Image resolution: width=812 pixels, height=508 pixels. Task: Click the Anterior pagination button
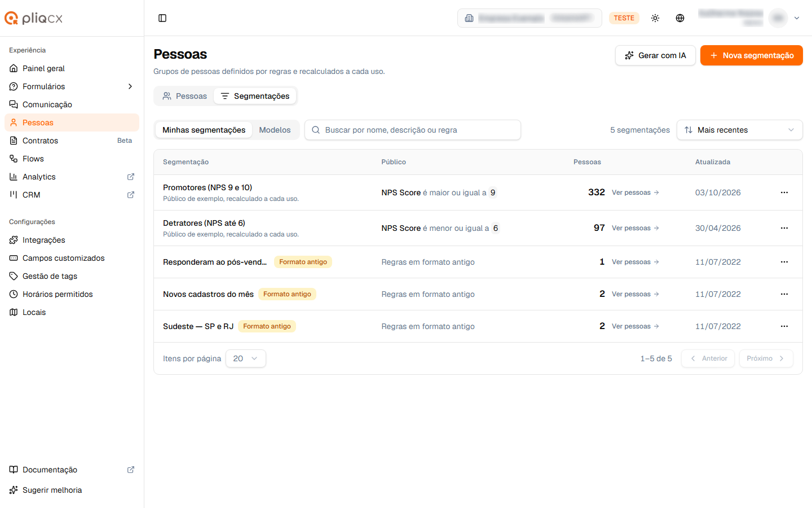click(708, 358)
